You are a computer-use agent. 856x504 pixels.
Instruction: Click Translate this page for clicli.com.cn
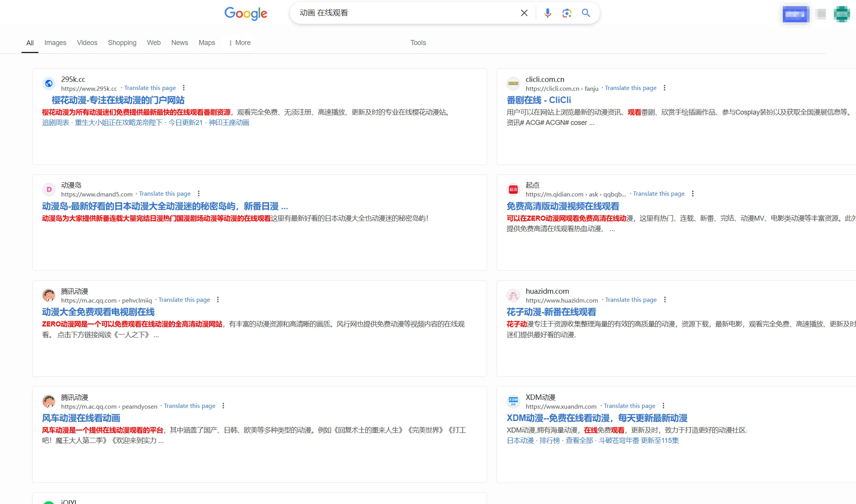(x=630, y=88)
